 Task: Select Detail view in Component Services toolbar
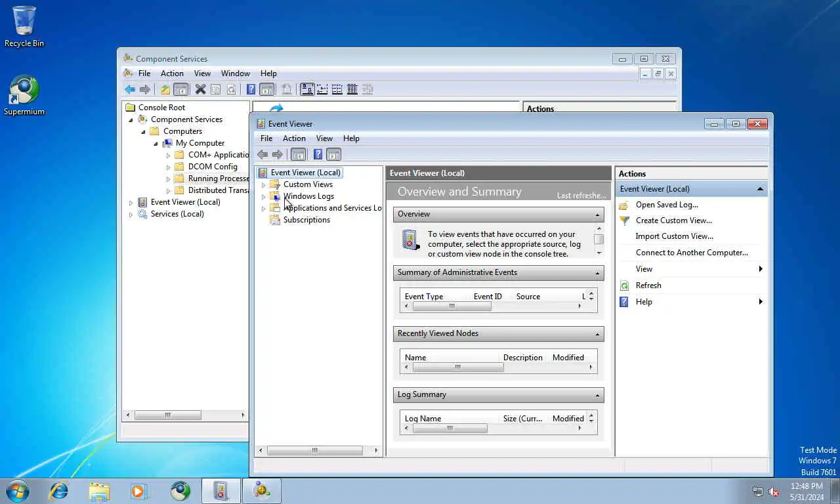click(352, 89)
